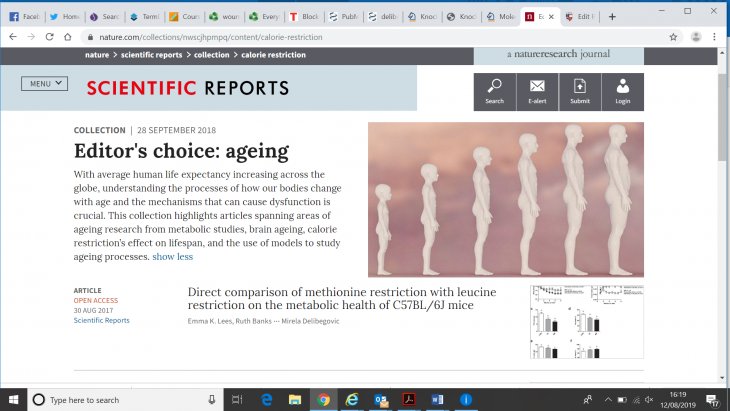Click the Search magnifier icon in header
This screenshot has height=411, width=730.
(x=494, y=91)
